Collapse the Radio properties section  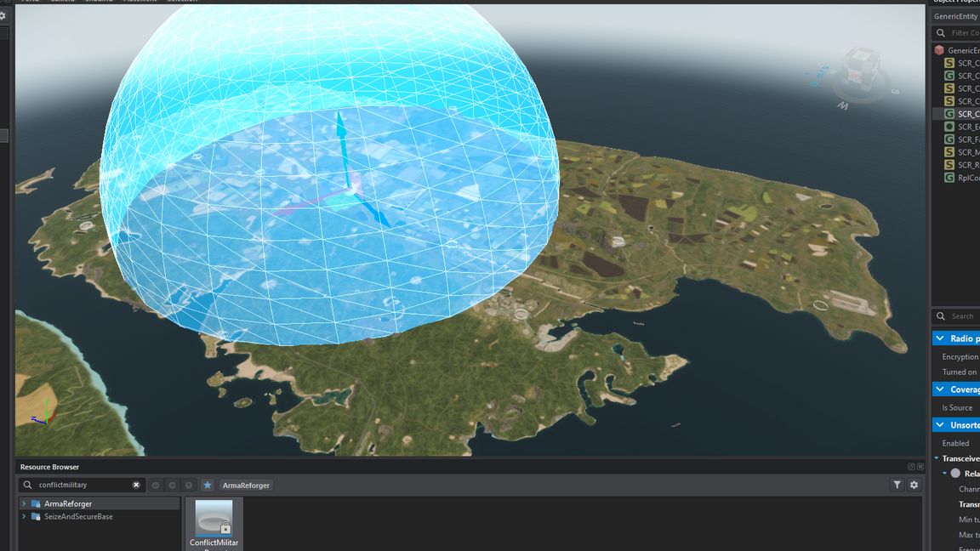940,338
